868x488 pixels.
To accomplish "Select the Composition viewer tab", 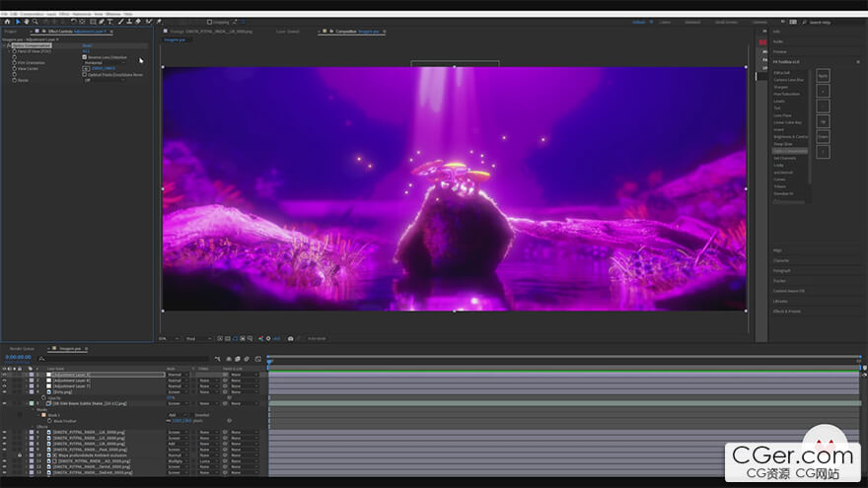I will point(354,32).
